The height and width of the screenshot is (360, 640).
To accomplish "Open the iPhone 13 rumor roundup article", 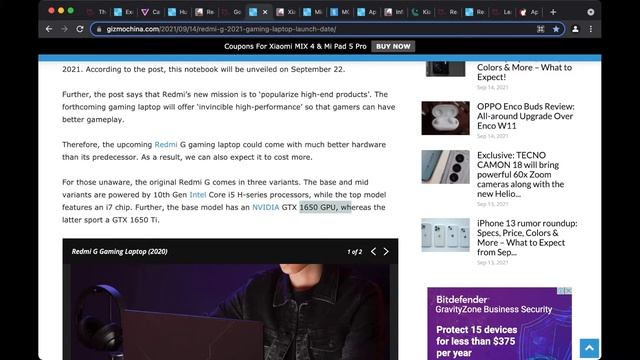I will point(527,238).
